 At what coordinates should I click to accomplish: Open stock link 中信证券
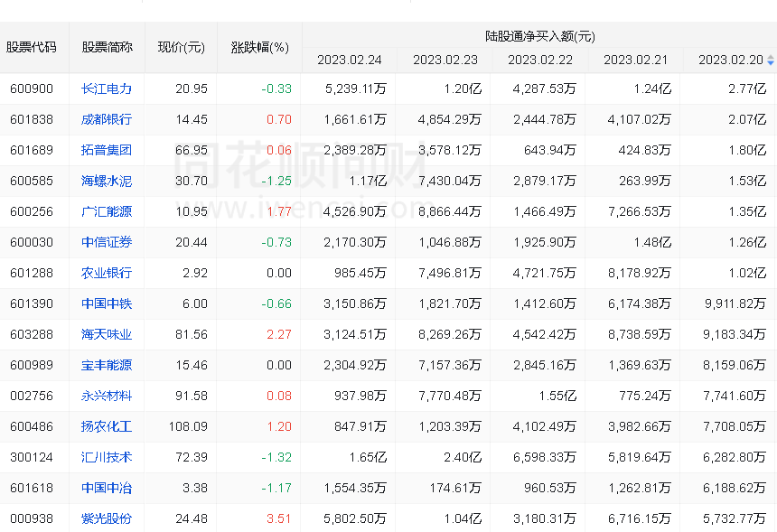(107, 242)
